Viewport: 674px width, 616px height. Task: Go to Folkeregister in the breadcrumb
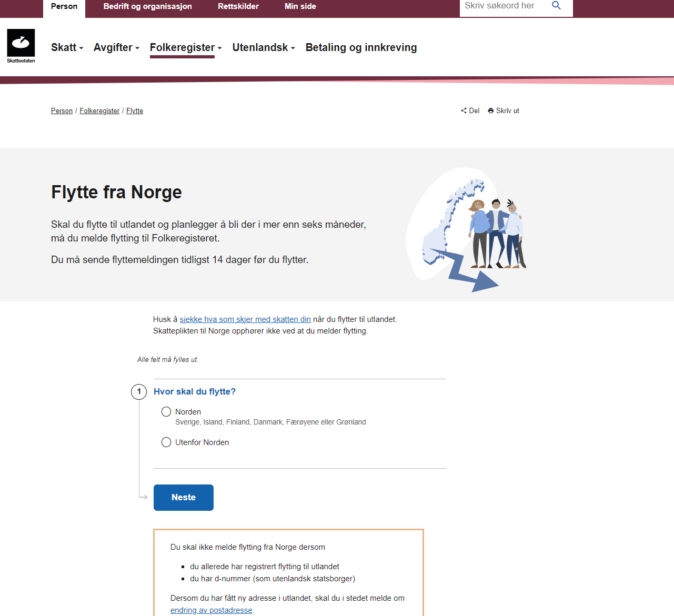pos(99,111)
